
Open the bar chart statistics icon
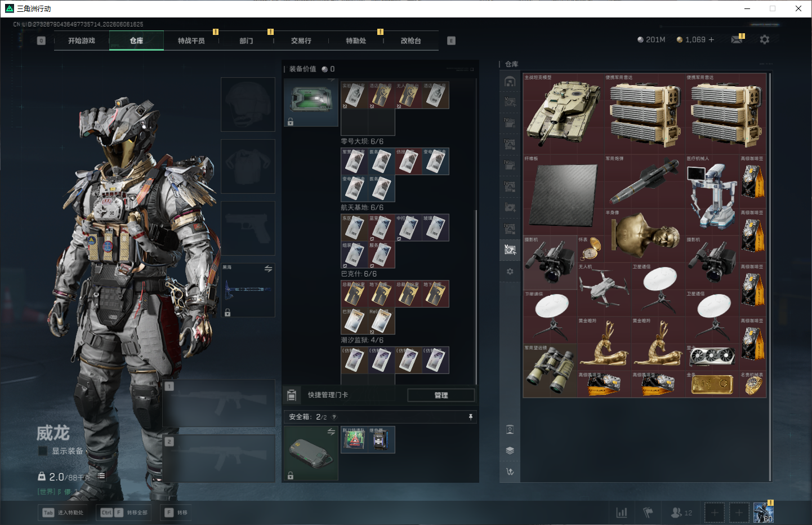[622, 513]
